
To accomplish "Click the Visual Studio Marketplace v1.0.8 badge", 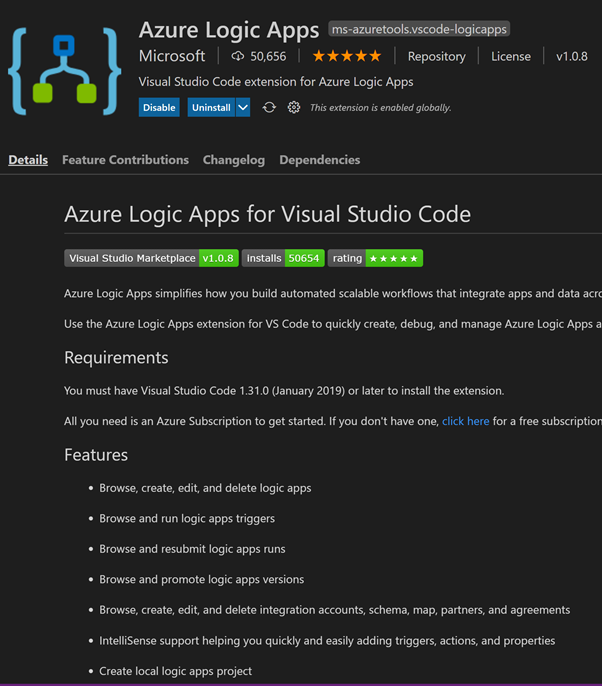I will (x=151, y=258).
